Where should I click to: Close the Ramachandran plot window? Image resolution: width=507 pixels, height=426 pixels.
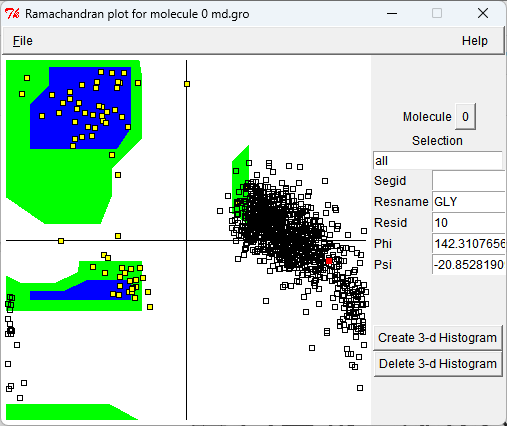click(x=483, y=14)
